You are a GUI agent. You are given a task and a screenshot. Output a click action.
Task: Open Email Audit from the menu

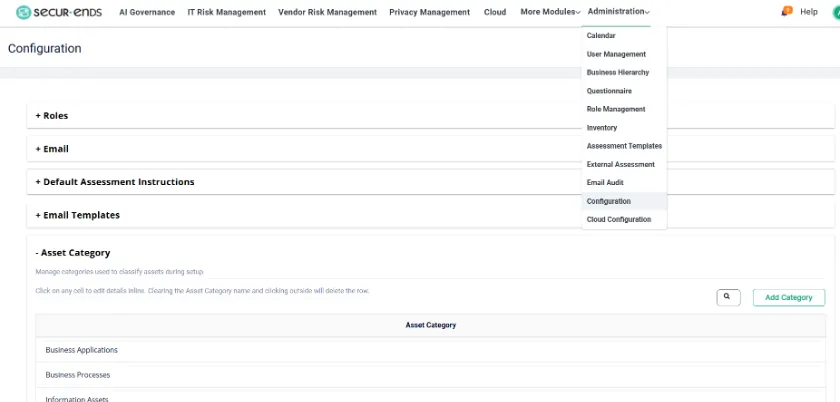tap(624, 182)
